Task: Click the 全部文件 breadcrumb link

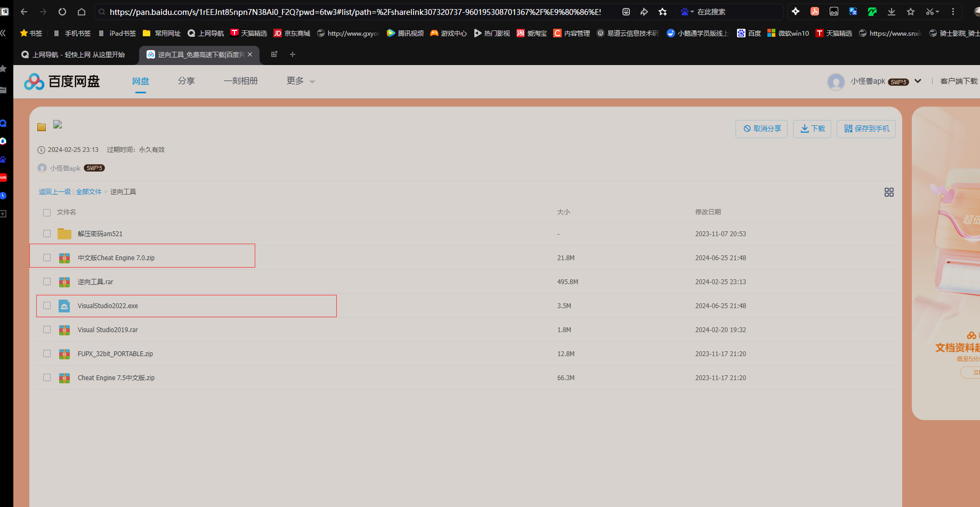Action: pos(89,192)
